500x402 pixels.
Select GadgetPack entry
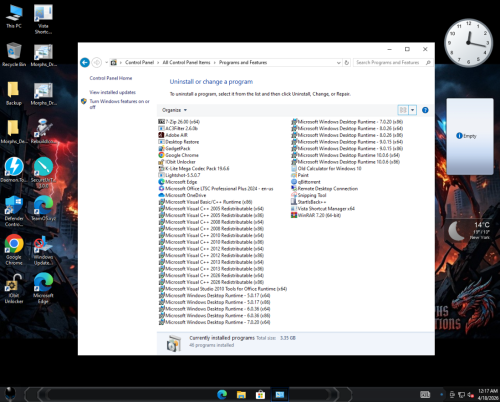point(174,148)
